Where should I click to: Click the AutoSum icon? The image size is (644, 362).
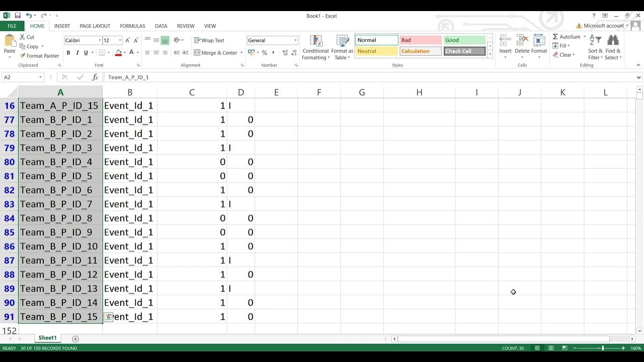[x=557, y=36]
